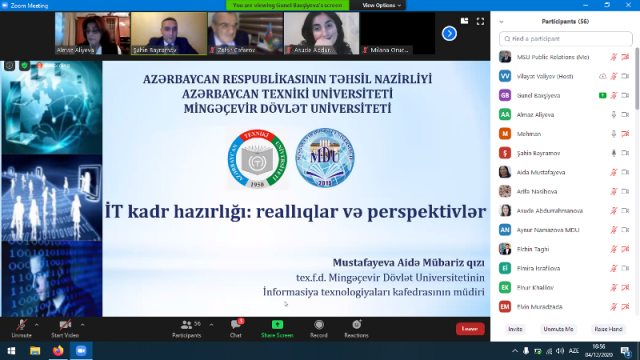Show hidden system tray icons
Image resolution: width=640 pixels, height=360 pixels.
515,351
